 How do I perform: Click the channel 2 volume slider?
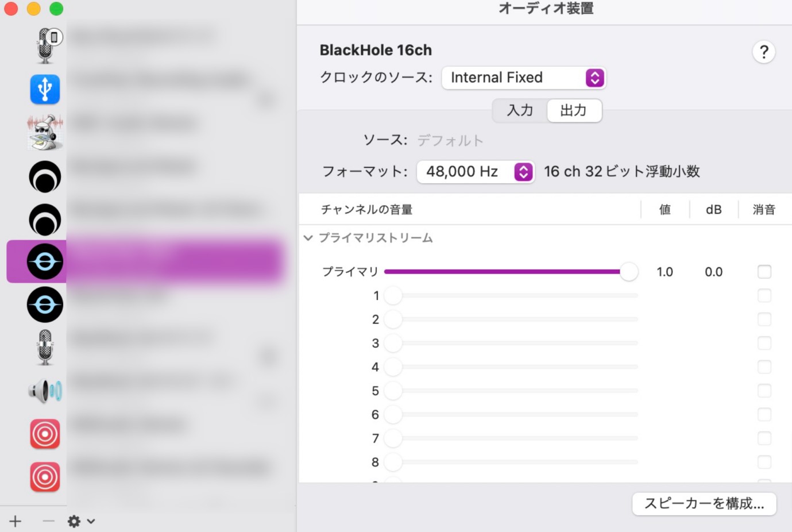tap(511, 319)
